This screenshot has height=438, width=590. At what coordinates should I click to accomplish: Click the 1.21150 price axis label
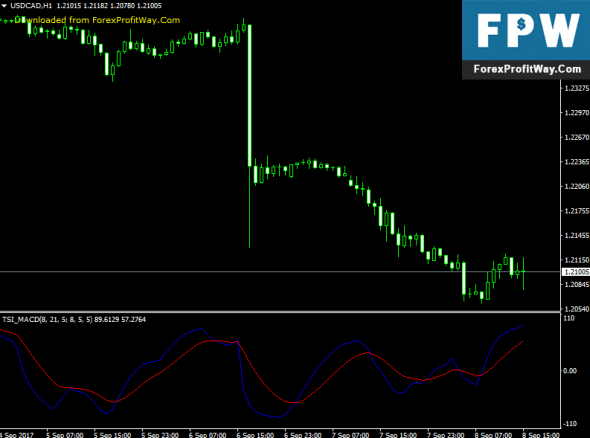pyautogui.click(x=576, y=260)
